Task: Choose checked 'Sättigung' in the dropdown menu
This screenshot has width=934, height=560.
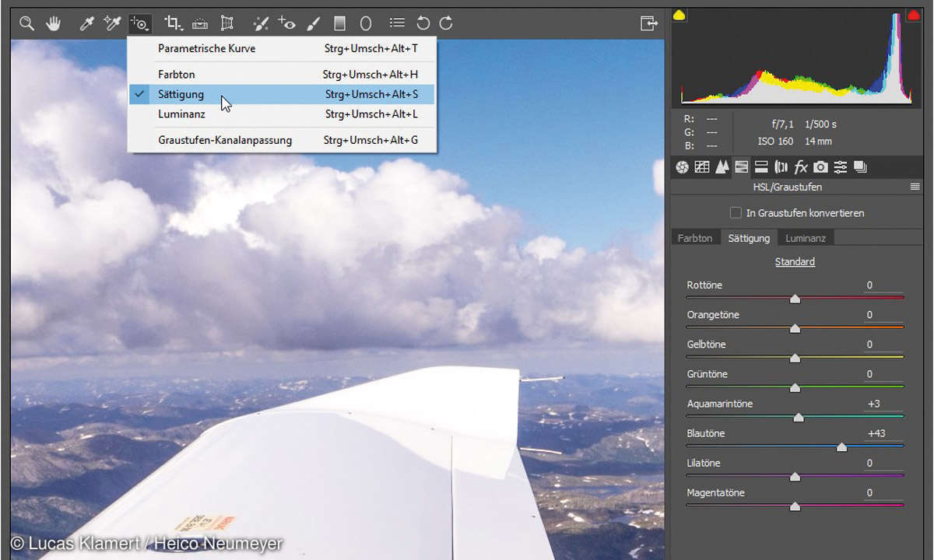Action: (x=281, y=94)
